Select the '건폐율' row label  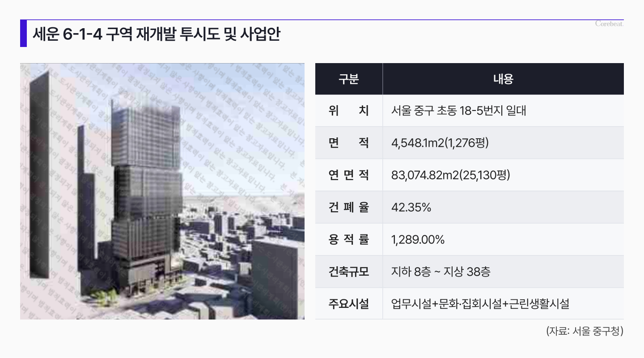[x=348, y=207]
